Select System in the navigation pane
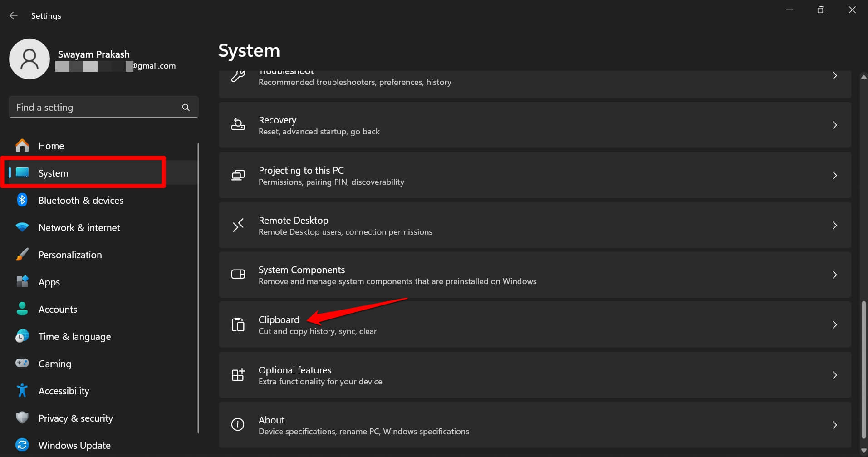 click(x=53, y=173)
